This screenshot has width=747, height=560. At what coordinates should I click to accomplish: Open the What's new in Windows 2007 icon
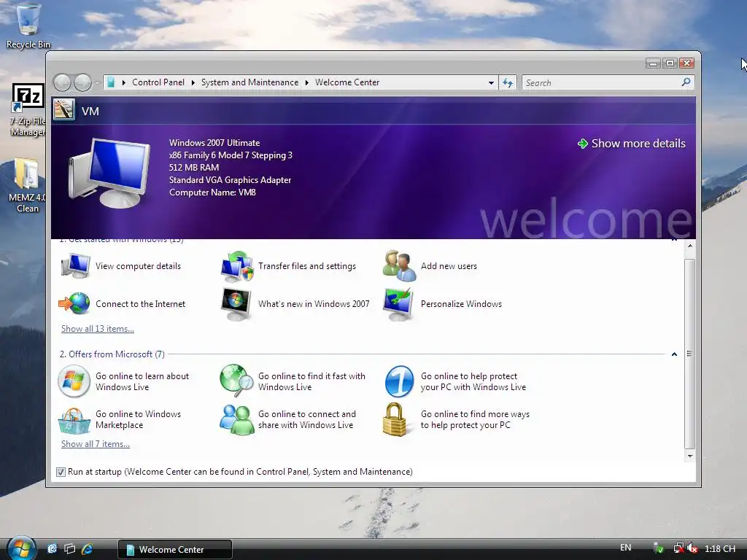[236, 304]
